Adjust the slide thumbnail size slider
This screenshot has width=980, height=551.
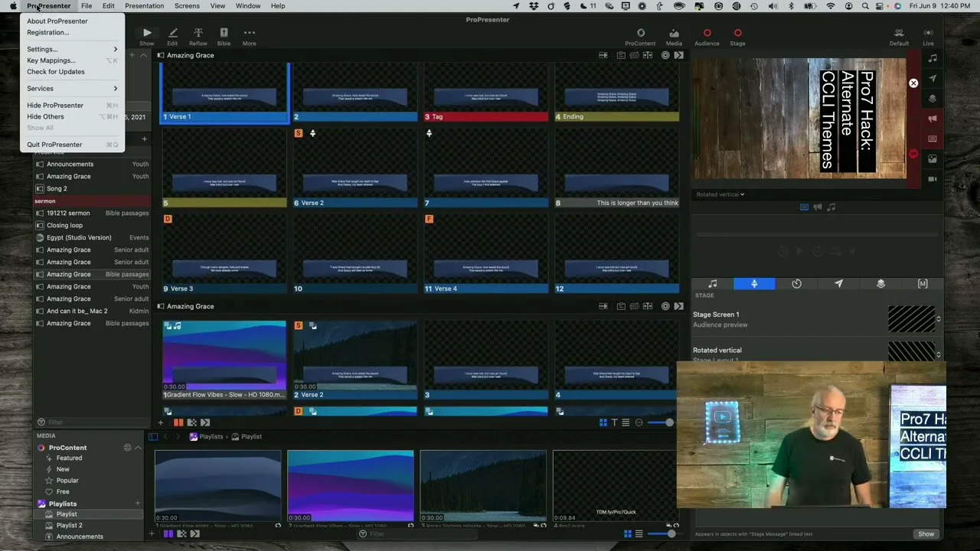(668, 422)
